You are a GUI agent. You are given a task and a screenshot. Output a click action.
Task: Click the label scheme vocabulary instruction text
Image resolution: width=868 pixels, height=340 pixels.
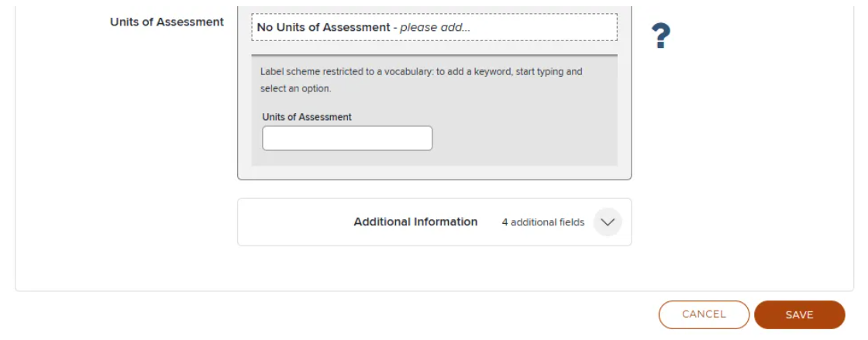pyautogui.click(x=422, y=81)
